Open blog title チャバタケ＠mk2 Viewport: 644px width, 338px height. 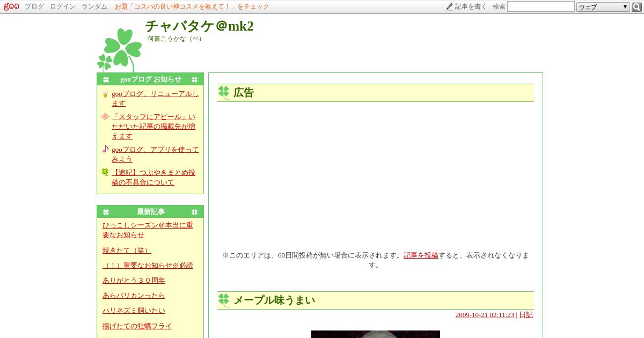tap(199, 26)
